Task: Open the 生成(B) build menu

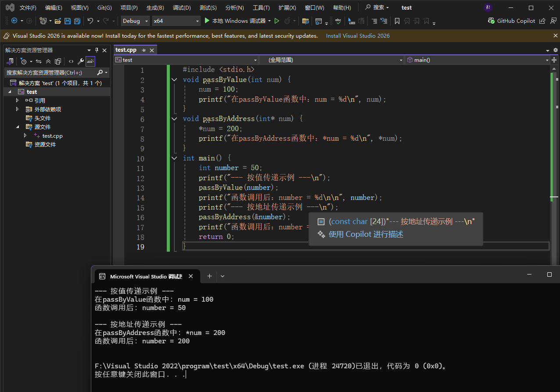Action: click(155, 8)
